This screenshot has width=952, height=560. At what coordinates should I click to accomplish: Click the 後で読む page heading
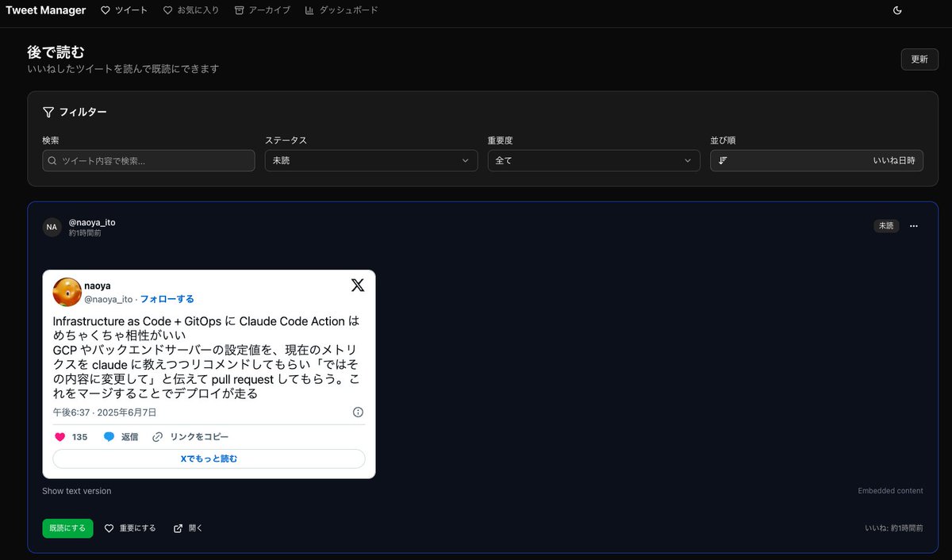[x=56, y=52]
